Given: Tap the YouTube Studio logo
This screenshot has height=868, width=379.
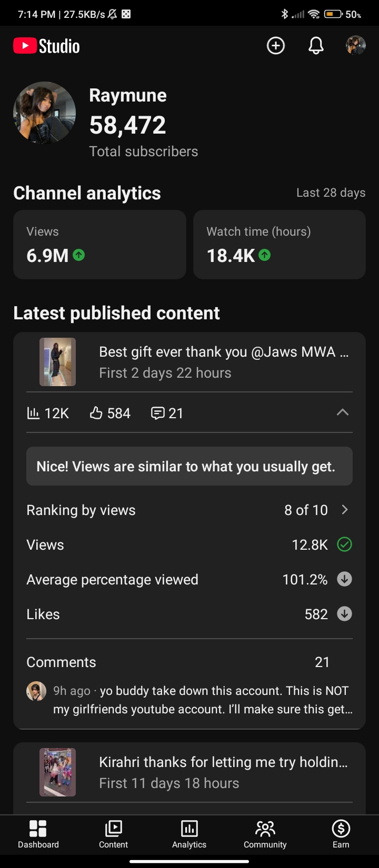Looking at the screenshot, I should tap(46, 46).
